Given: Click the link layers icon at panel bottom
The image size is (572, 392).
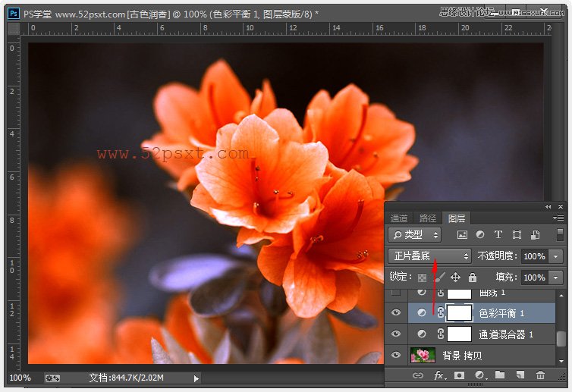Looking at the screenshot, I should tap(418, 375).
